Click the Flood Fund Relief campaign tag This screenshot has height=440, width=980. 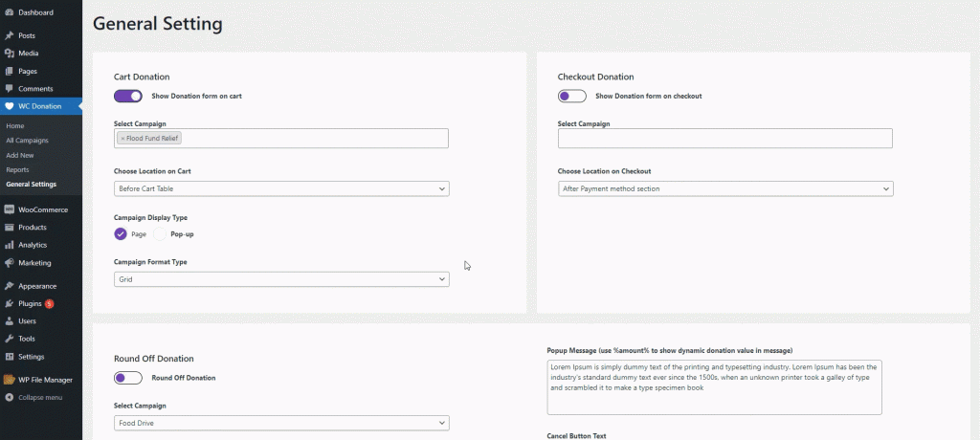point(149,138)
